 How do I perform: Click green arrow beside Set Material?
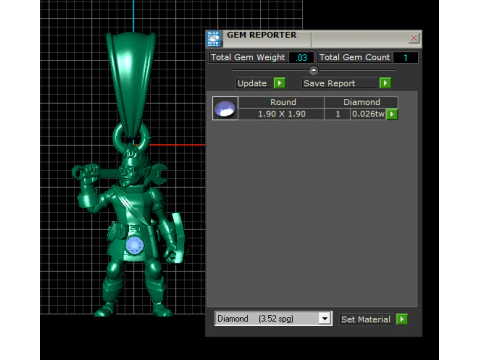[402, 319]
